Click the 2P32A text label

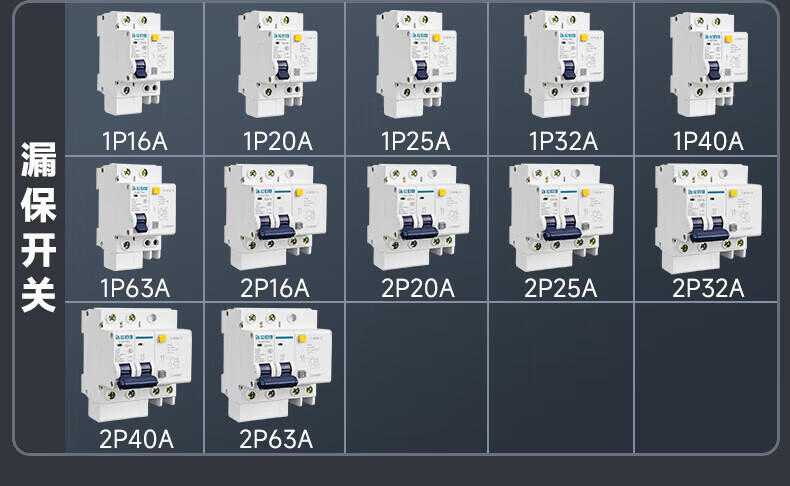708,289
